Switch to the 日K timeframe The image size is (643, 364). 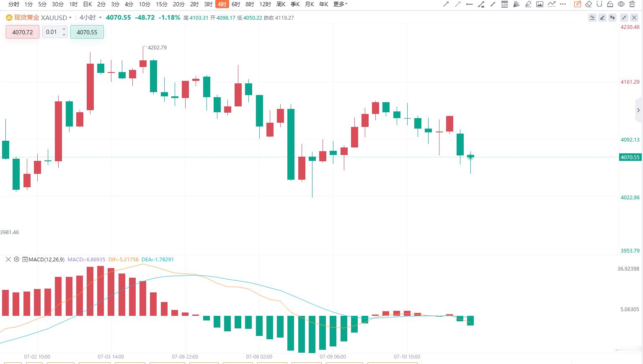87,4
